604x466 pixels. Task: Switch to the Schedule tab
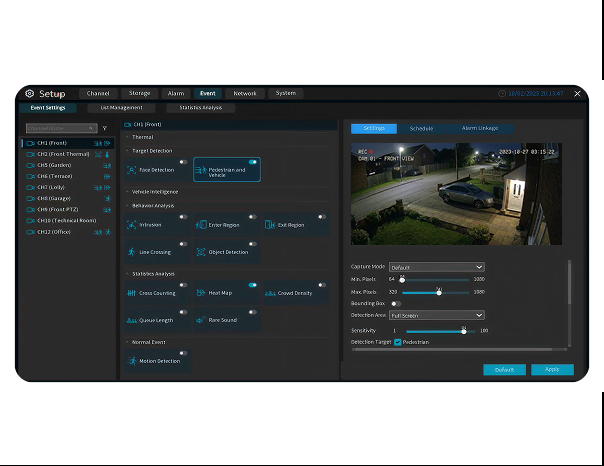click(421, 128)
